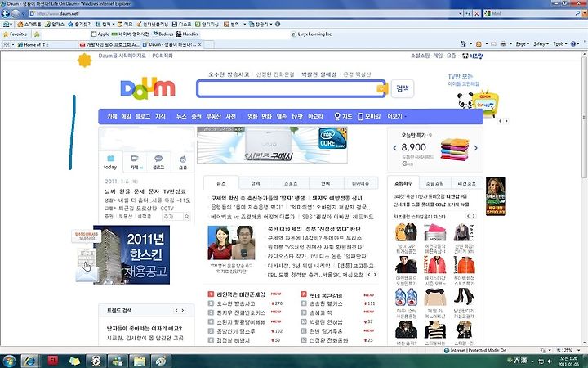Expand the Page menu dropdown
Viewport: 588px width, 368px height.
coord(522,44)
